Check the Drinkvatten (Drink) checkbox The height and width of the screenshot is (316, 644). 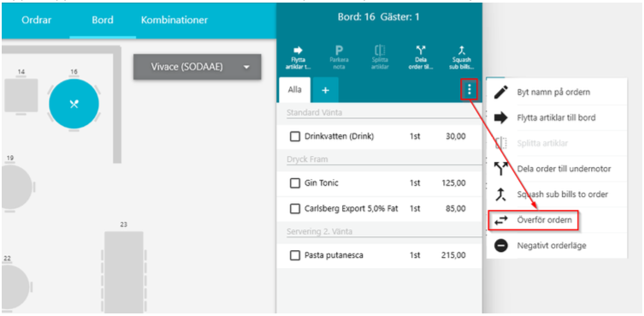click(x=294, y=137)
